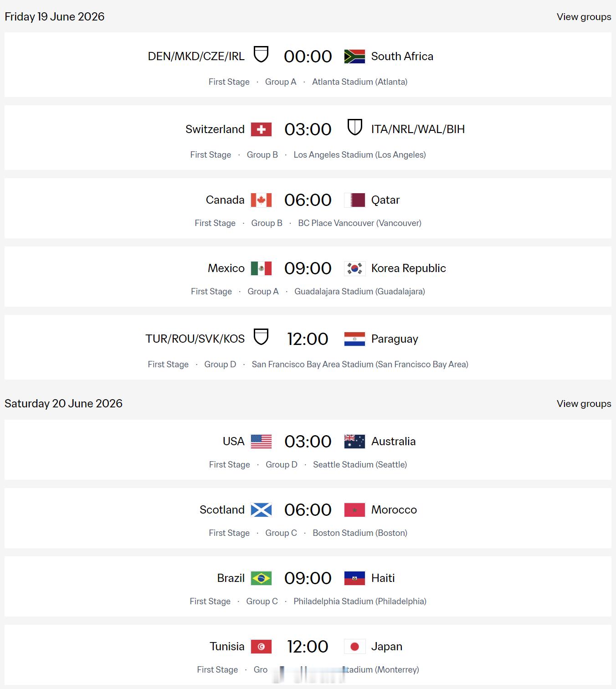
Task: Click the Switzerland flag icon
Action: coord(261,129)
